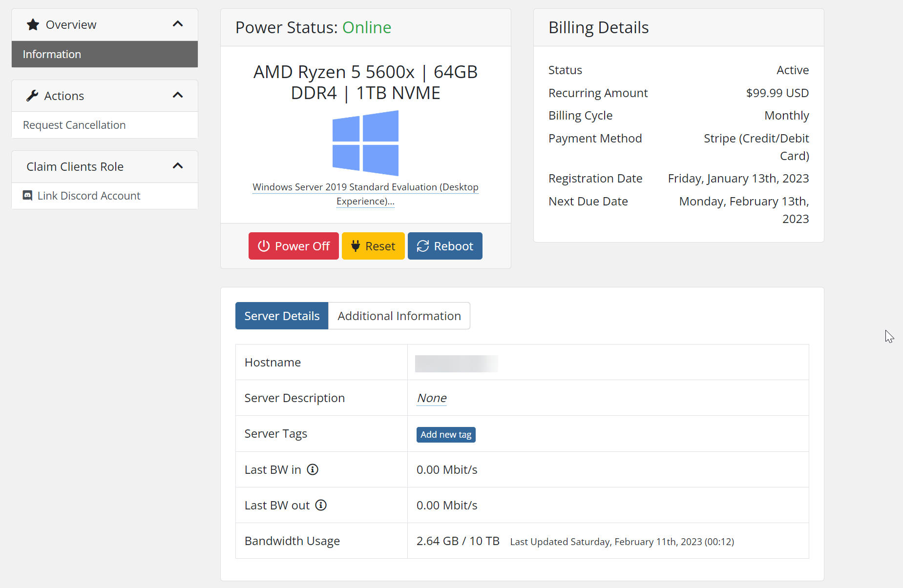
Task: Power off the server
Action: click(x=294, y=246)
